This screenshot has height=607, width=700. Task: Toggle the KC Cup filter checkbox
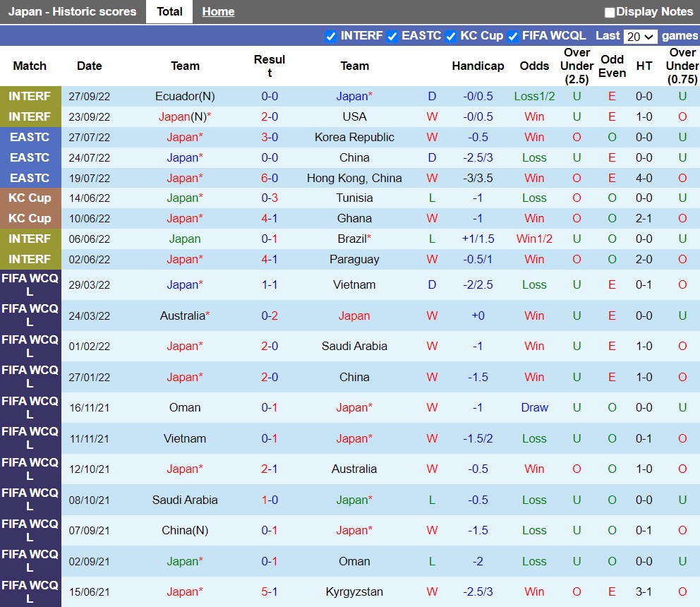[x=451, y=37]
